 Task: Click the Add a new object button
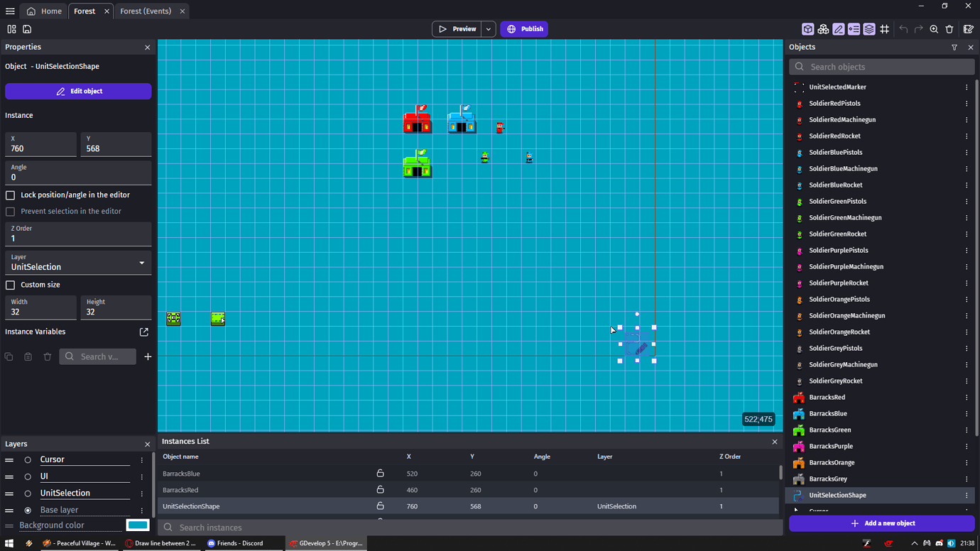point(881,523)
